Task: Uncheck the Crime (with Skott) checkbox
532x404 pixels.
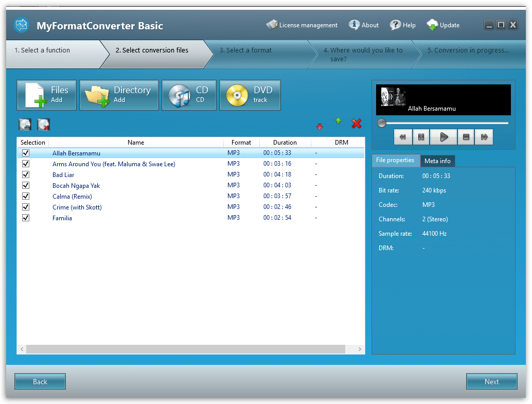Action: coord(26,207)
